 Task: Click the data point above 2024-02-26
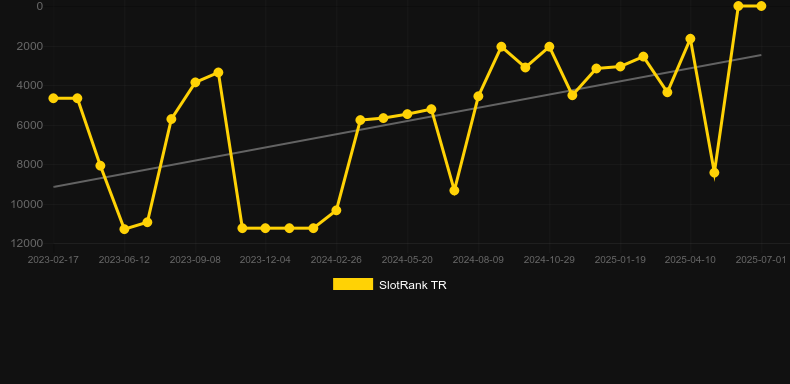(x=336, y=210)
